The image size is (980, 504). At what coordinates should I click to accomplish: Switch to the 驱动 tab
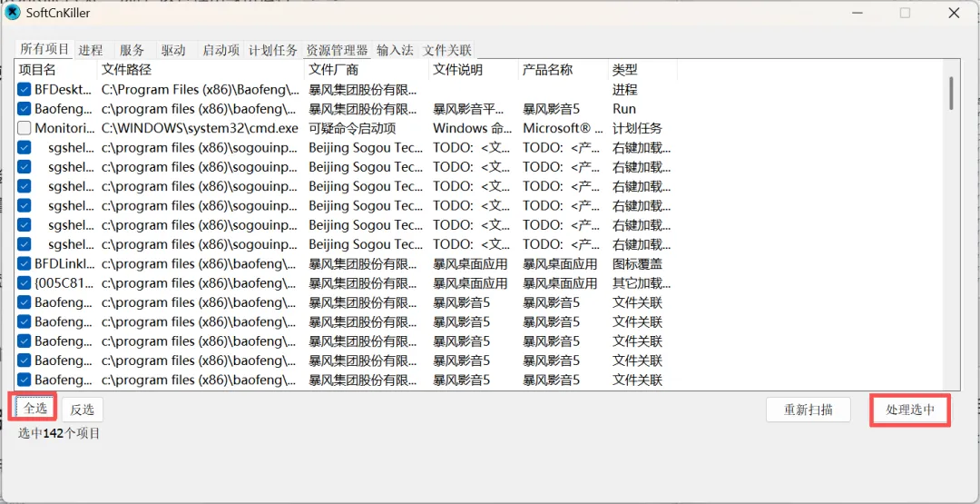(173, 51)
